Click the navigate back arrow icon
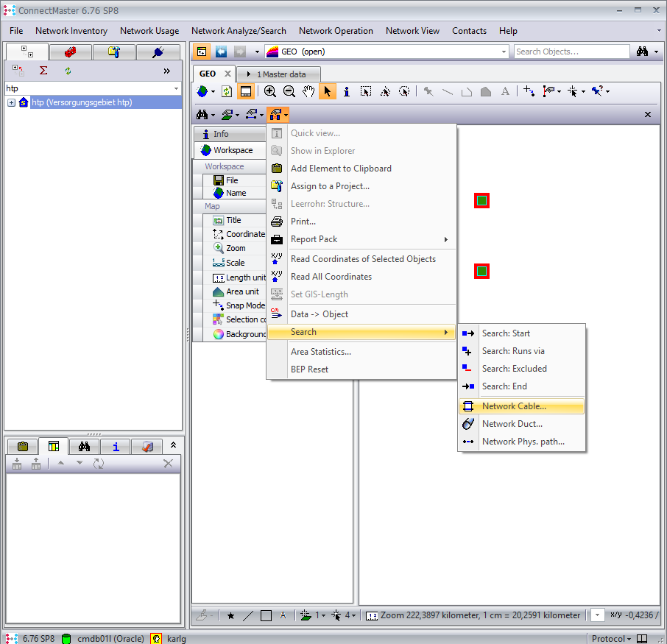Image resolution: width=667 pixels, height=644 pixels. click(x=221, y=52)
